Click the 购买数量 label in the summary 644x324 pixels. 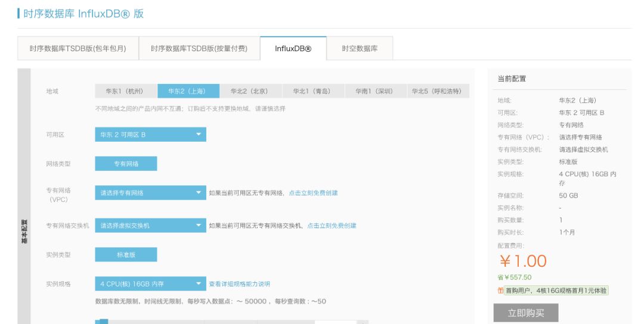click(510, 220)
